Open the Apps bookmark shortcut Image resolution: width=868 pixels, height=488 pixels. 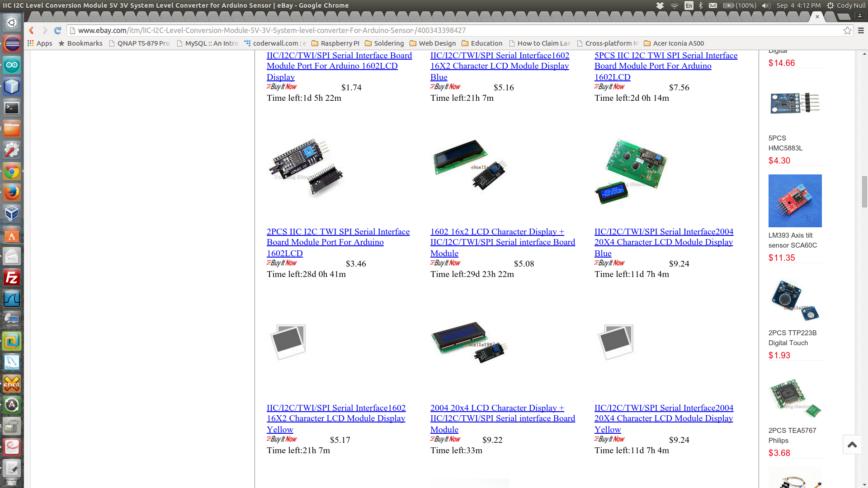[x=40, y=43]
